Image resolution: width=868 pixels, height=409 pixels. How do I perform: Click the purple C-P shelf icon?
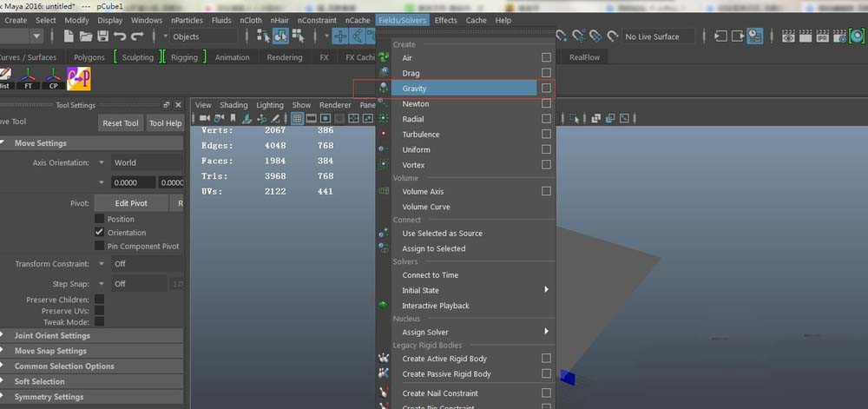(x=79, y=79)
